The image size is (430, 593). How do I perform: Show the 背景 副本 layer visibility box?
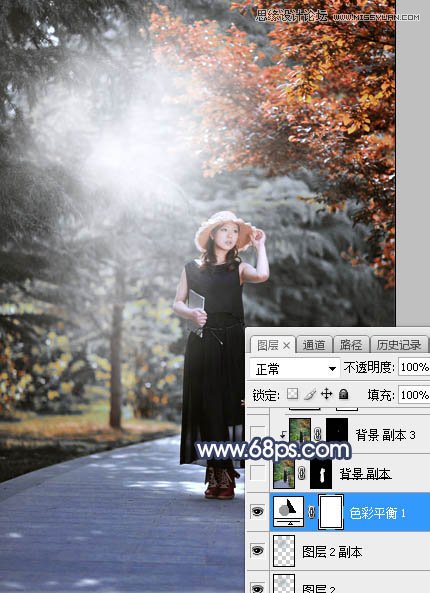click(258, 473)
